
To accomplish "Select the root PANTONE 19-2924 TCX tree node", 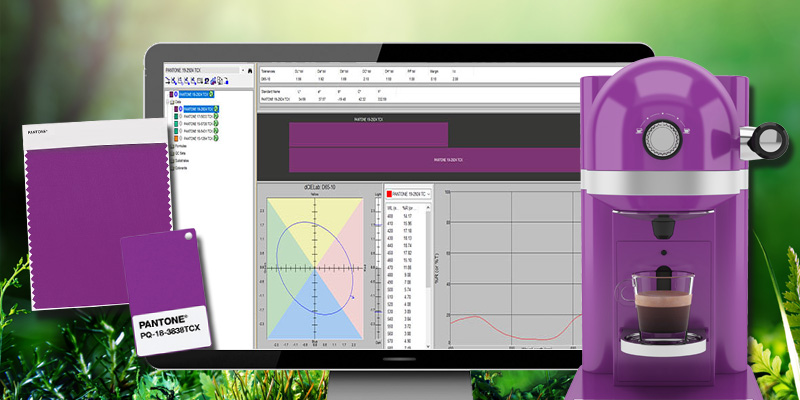I will coord(196,94).
